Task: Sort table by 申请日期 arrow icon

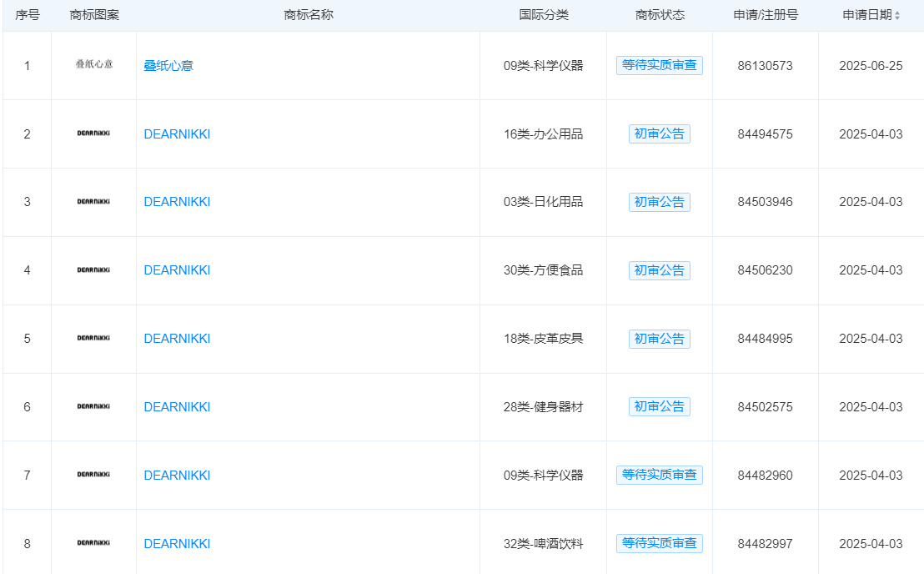Action: [x=896, y=15]
